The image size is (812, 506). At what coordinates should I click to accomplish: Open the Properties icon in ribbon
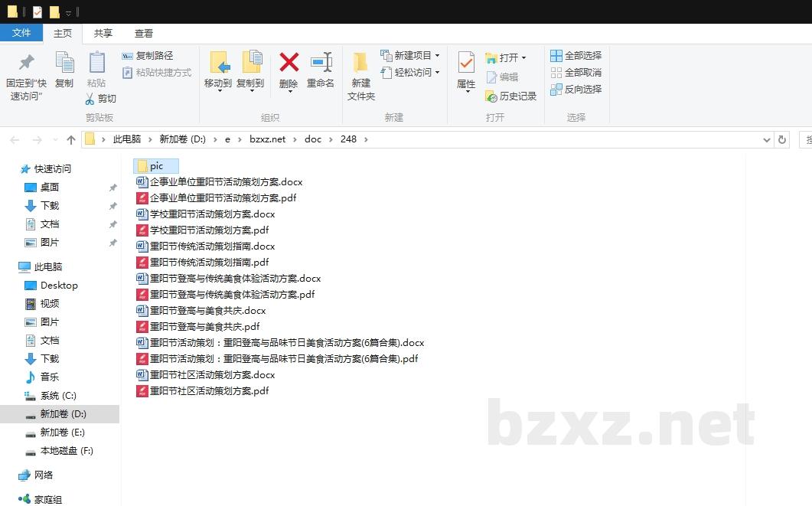click(x=466, y=63)
